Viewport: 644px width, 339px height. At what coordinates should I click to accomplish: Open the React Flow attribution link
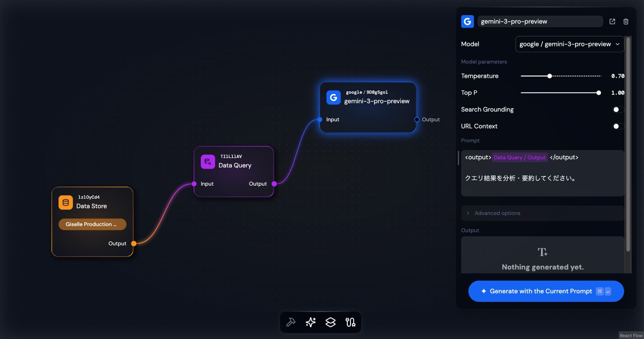pos(631,336)
